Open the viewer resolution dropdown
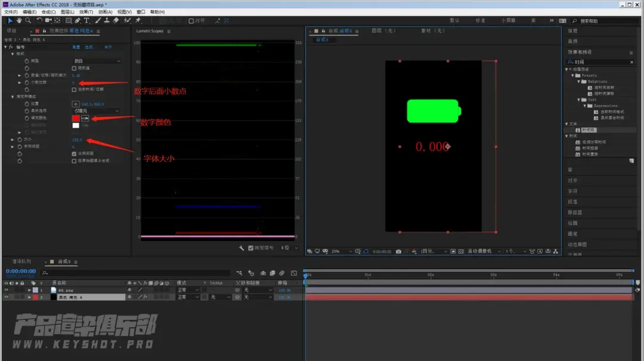644x361 pixels. coord(434,251)
